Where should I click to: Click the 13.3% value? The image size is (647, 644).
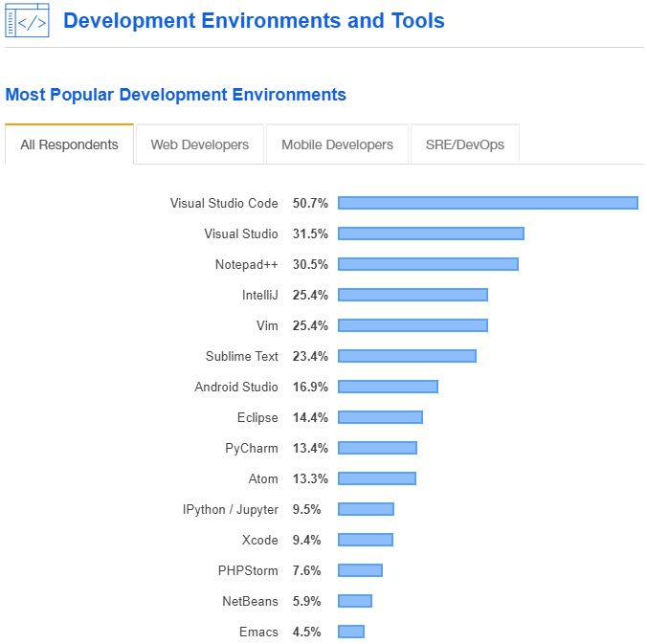(x=310, y=478)
